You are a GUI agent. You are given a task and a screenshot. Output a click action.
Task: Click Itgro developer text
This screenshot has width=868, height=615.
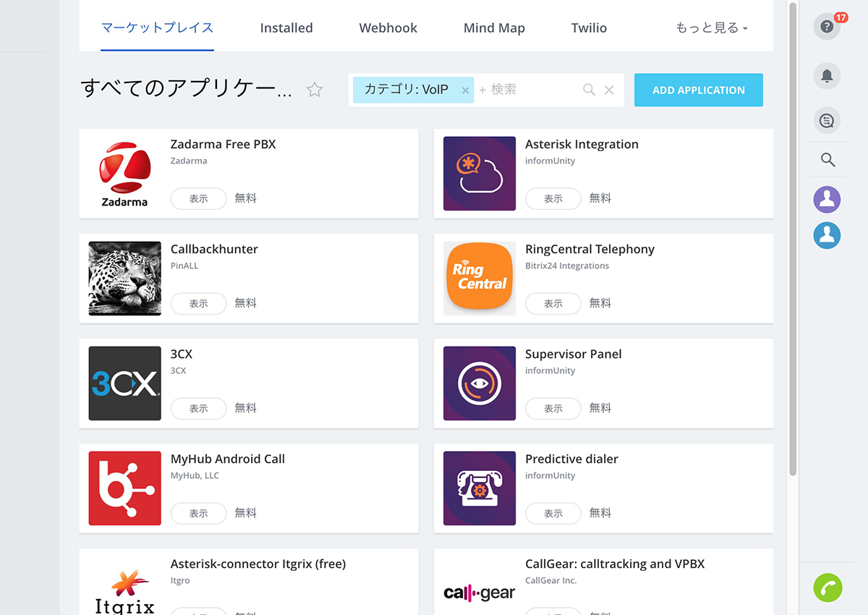click(180, 580)
